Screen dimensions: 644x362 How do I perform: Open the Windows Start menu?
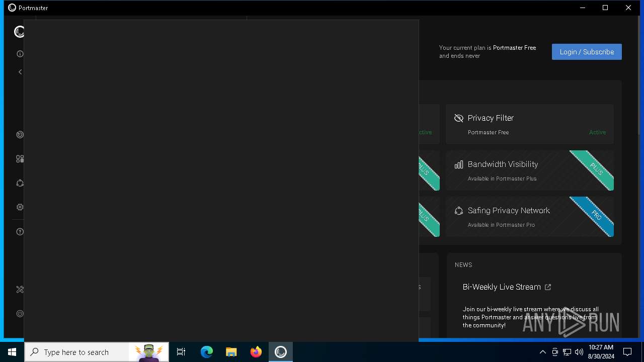12,352
